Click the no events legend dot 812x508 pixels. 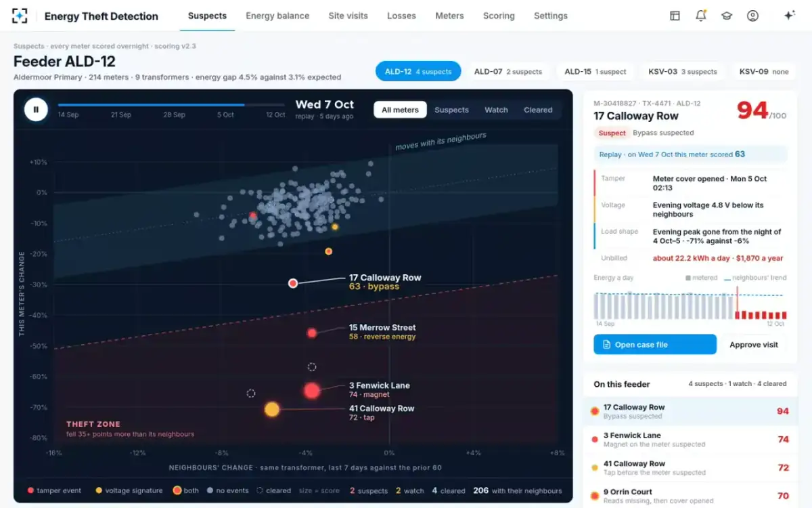coord(210,490)
